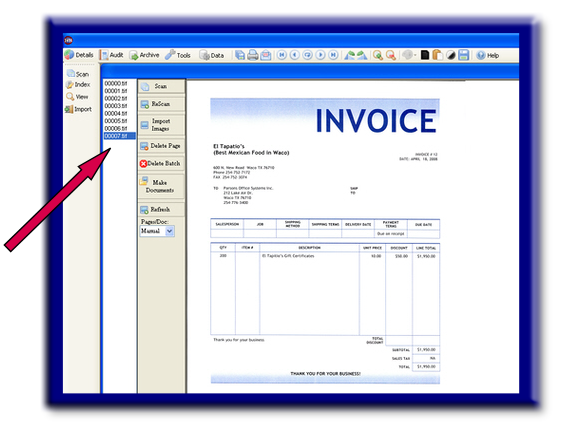This screenshot has width=566, height=435.
Task: Select file 00002.tif
Action: tap(116, 99)
